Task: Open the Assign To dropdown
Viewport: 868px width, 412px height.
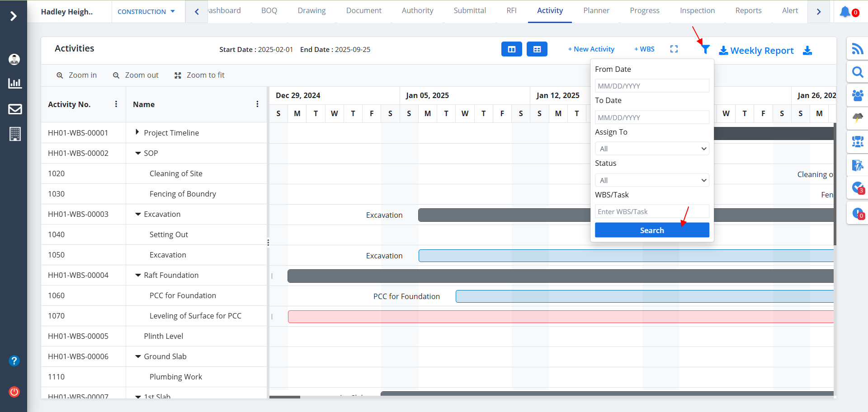Action: (651, 149)
